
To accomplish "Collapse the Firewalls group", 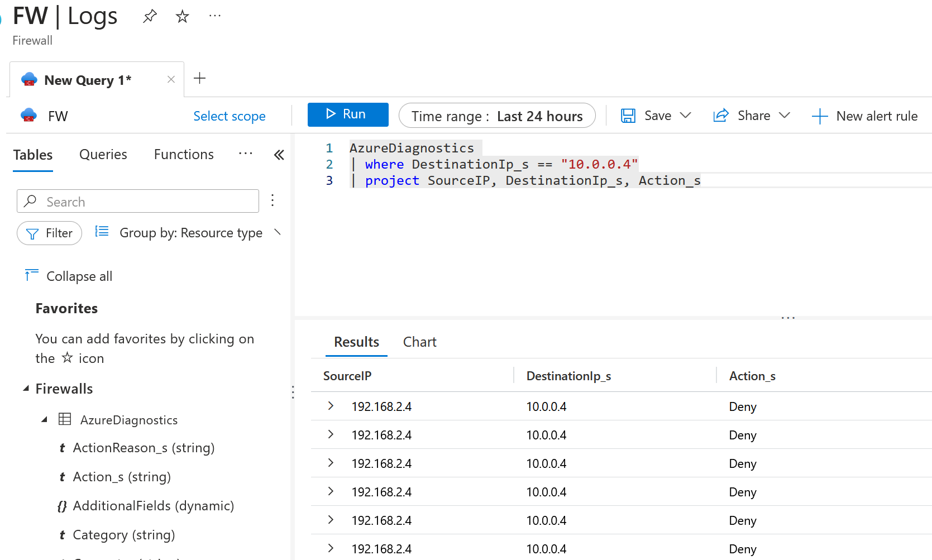I will tap(26, 389).
